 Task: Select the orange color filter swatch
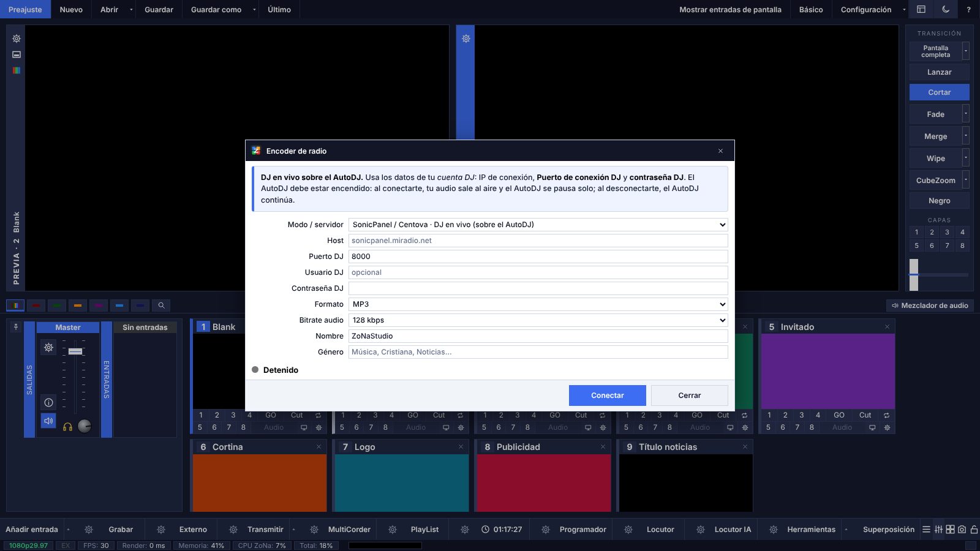point(78,305)
